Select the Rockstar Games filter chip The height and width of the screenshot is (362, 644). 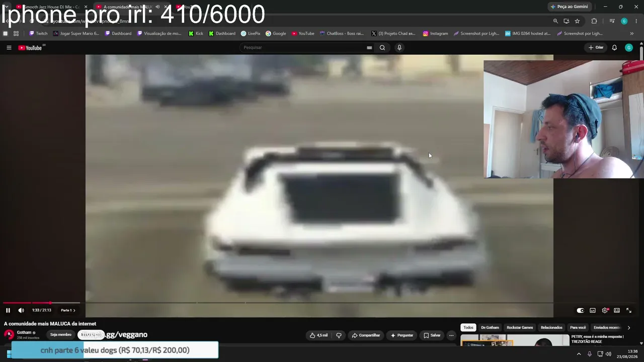click(x=520, y=327)
